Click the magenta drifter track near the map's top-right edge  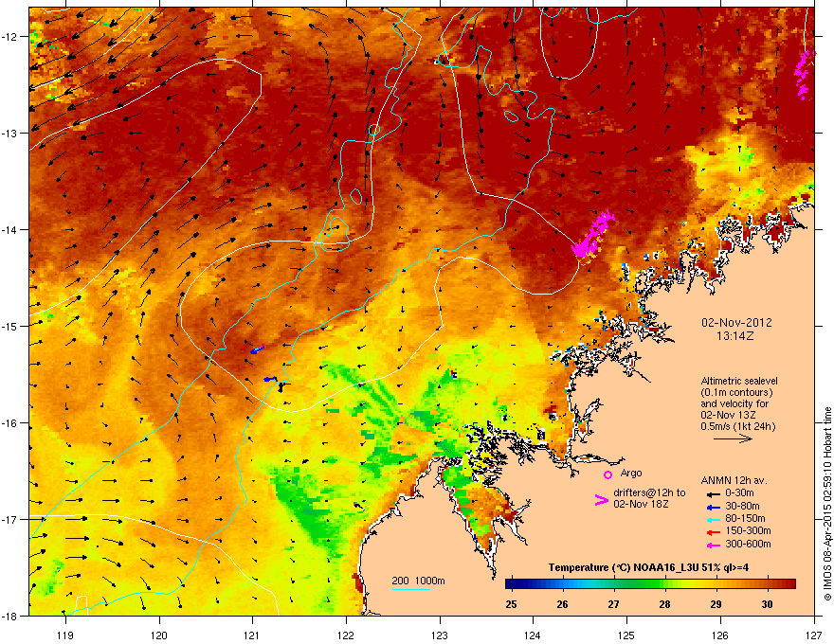tap(804, 75)
